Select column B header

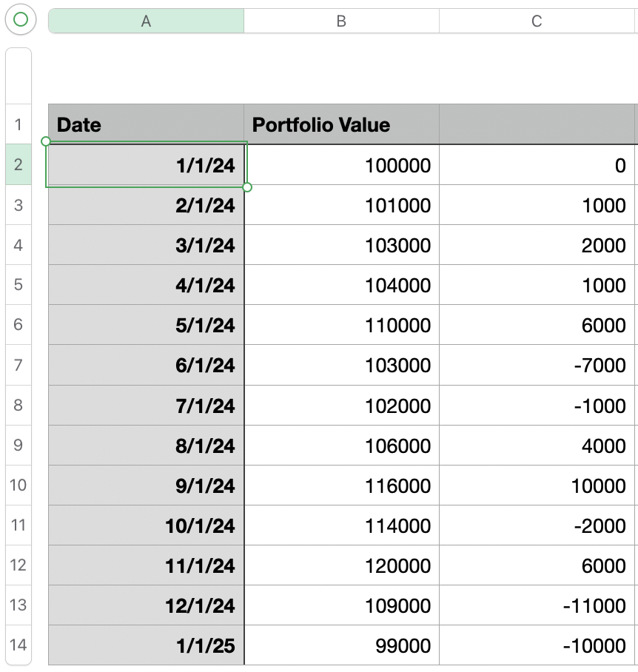(341, 21)
